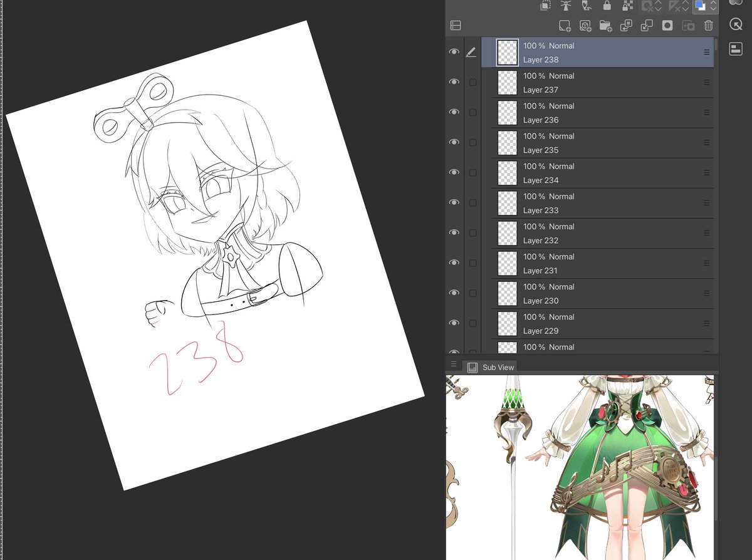Toggle visibility of Layer 236
752x560 pixels.
(454, 112)
